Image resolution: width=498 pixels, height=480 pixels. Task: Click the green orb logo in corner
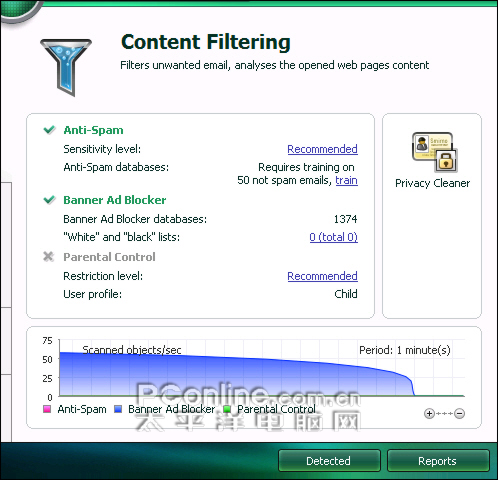click(x=19, y=10)
